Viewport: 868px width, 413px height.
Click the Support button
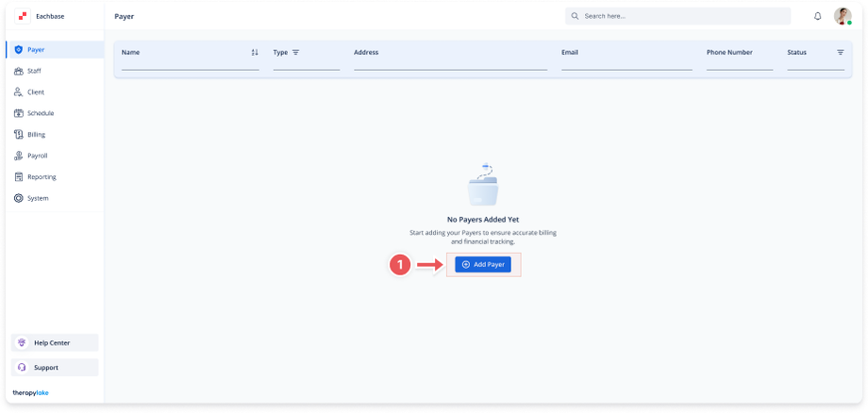pyautogui.click(x=55, y=368)
